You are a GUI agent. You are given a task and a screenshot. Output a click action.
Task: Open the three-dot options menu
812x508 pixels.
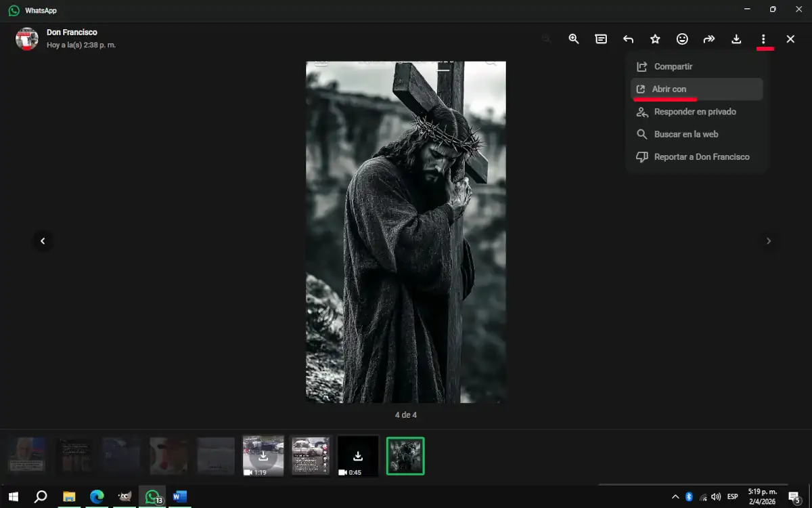763,39
